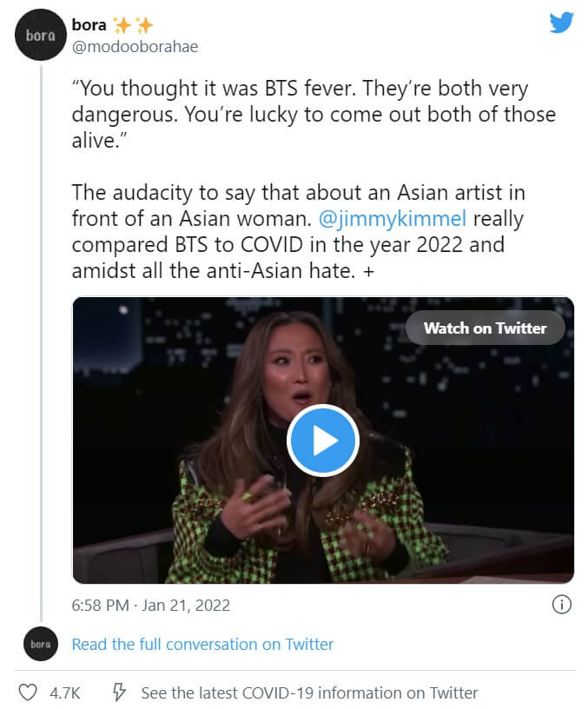Click the info circle icon below video
Viewport: 588px width, 709px height.
pyautogui.click(x=561, y=604)
